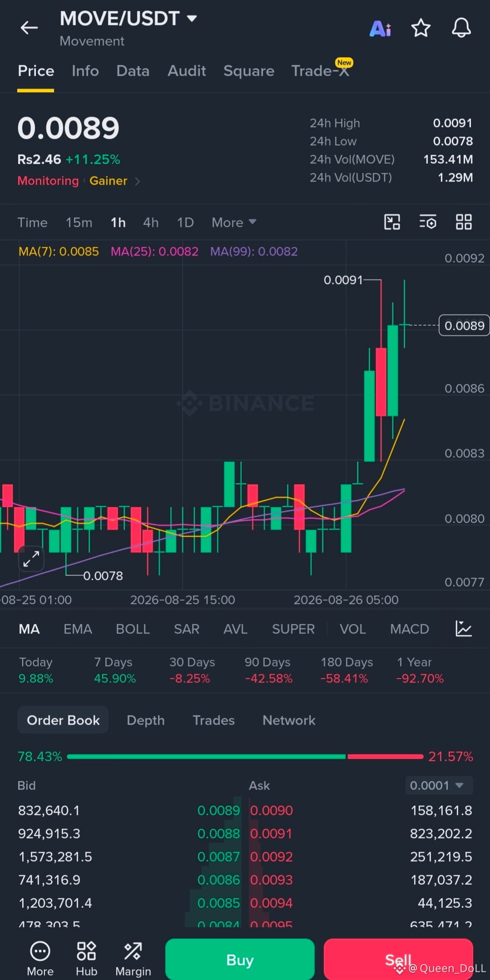Viewport: 490px width, 980px height.
Task: Switch to the Audit tab
Action: (x=186, y=71)
